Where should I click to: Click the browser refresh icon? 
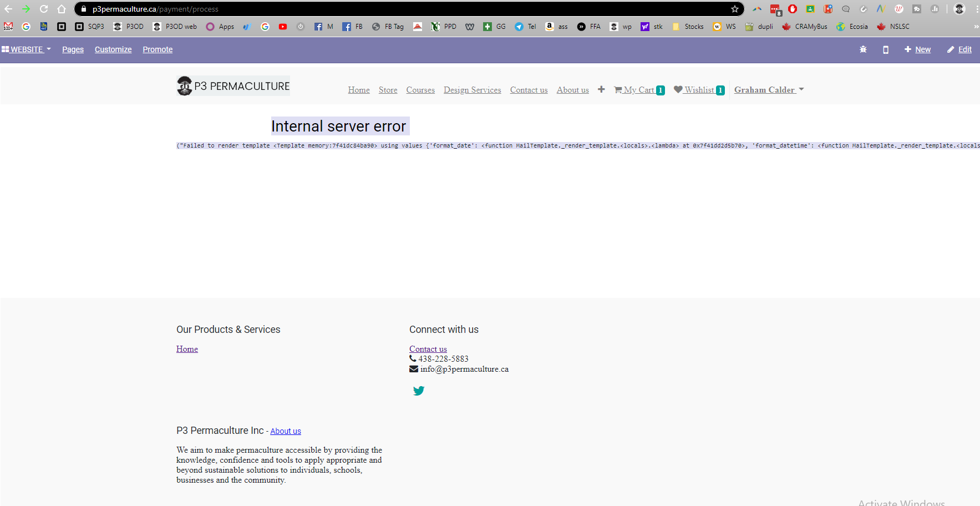click(43, 9)
